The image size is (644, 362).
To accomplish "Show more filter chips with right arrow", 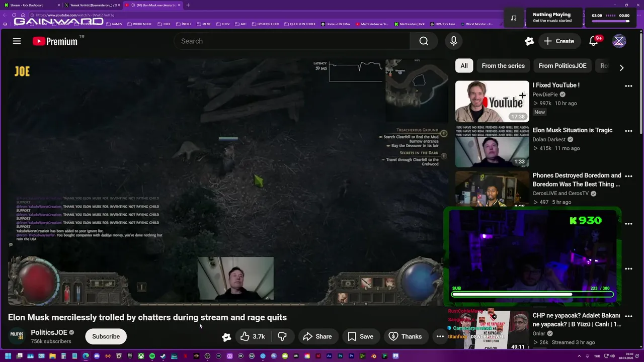I will [621, 67].
